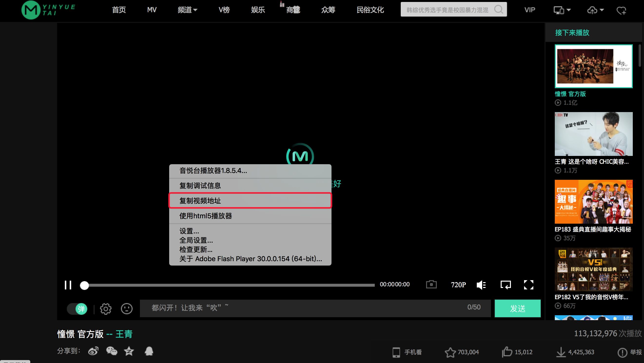
Task: Open the 娱乐 entertainment section
Action: [258, 10]
